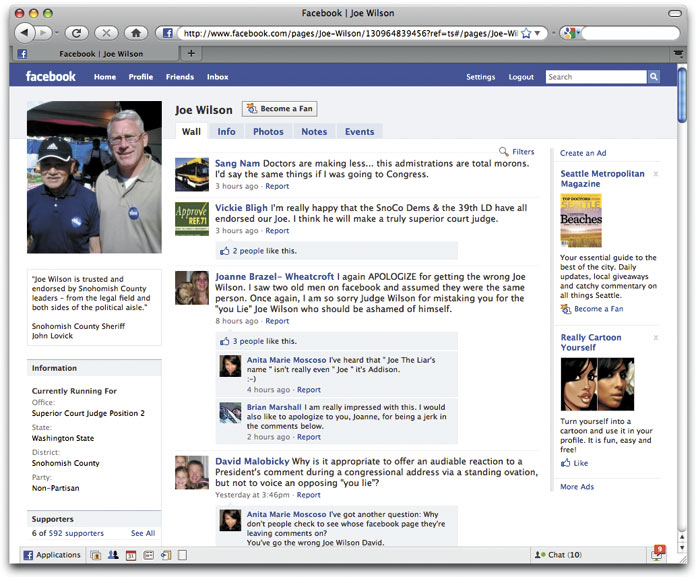This screenshot has height=577, width=700.
Task: Close the Seattle Metropolitan Magazine ad
Action: pyautogui.click(x=656, y=174)
